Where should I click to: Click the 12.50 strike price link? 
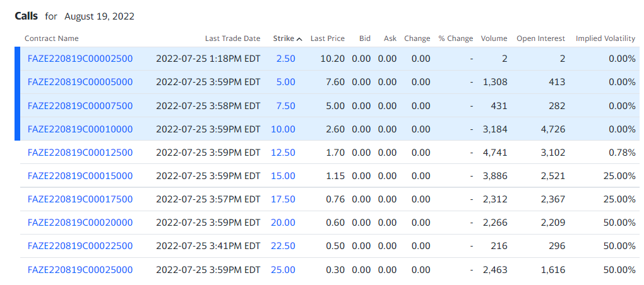click(283, 153)
